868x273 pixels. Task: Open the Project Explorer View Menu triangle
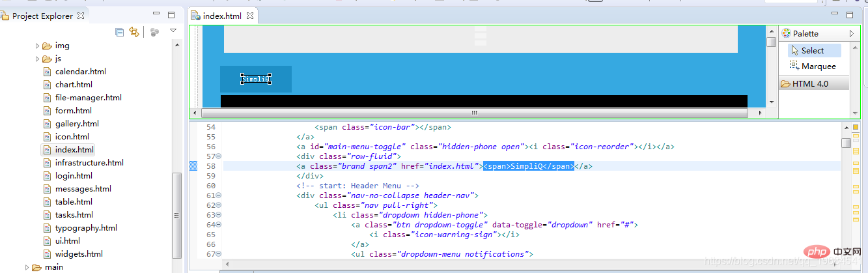[173, 31]
